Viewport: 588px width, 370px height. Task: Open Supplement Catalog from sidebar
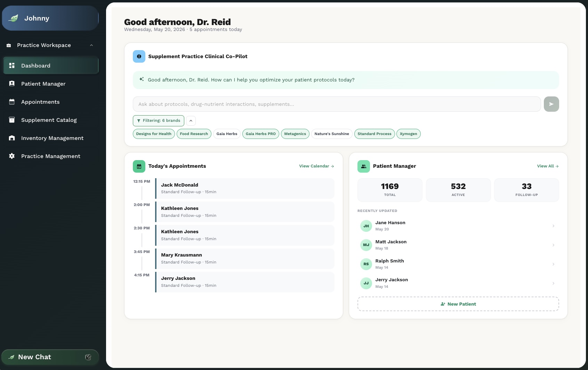tap(51, 120)
